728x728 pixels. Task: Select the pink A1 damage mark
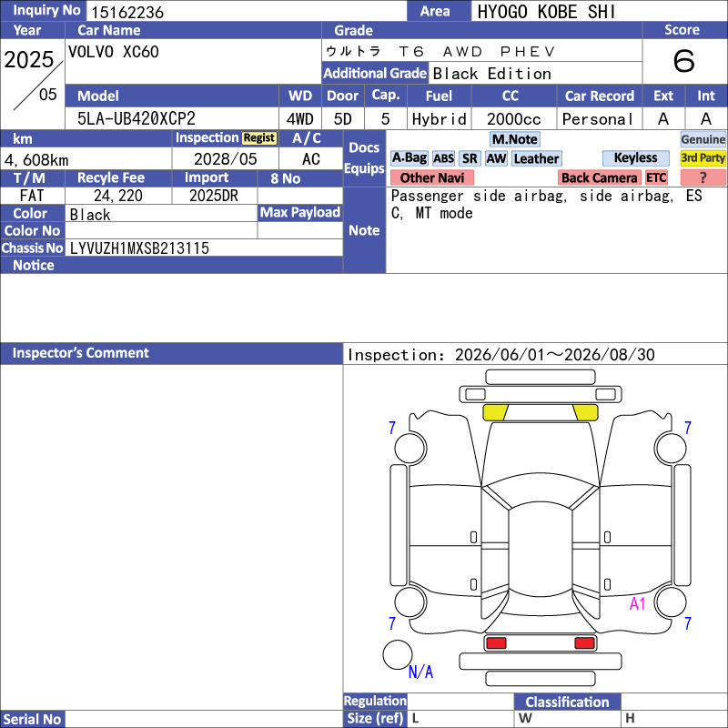tap(638, 603)
